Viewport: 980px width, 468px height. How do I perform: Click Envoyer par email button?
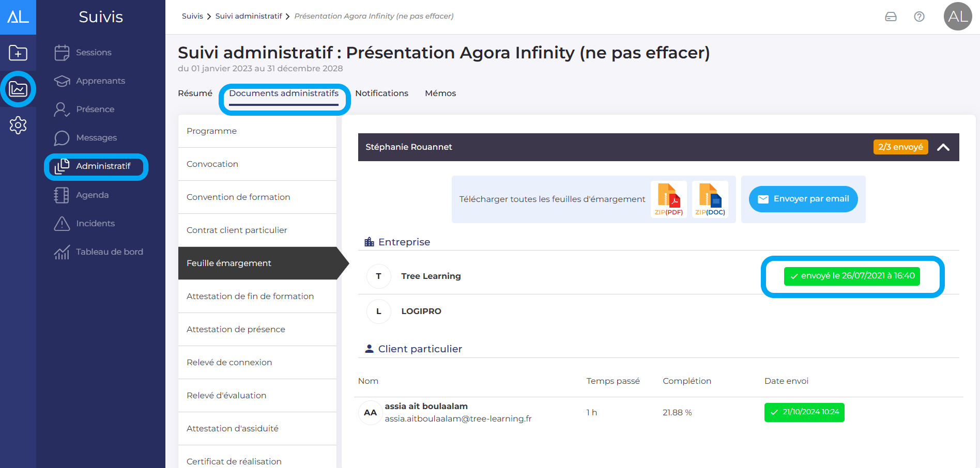pyautogui.click(x=803, y=199)
